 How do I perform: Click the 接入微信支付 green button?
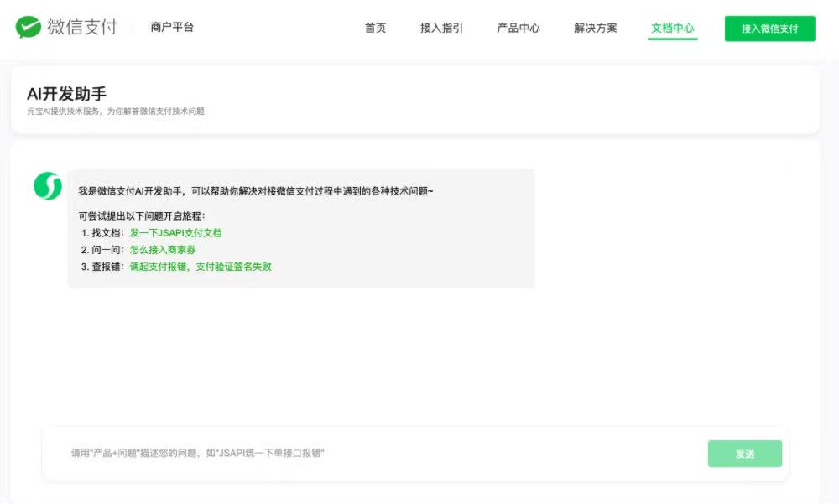point(770,28)
